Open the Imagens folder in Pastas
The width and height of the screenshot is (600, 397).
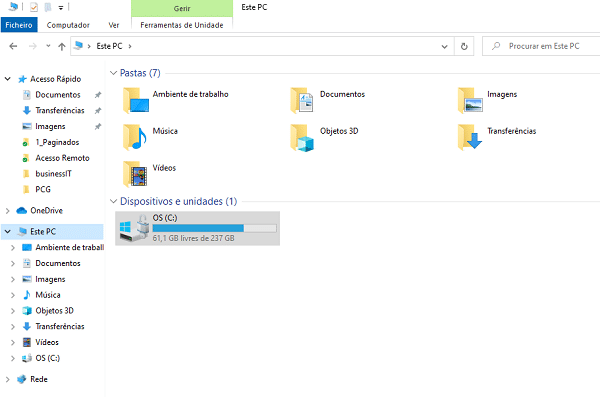[470, 101]
